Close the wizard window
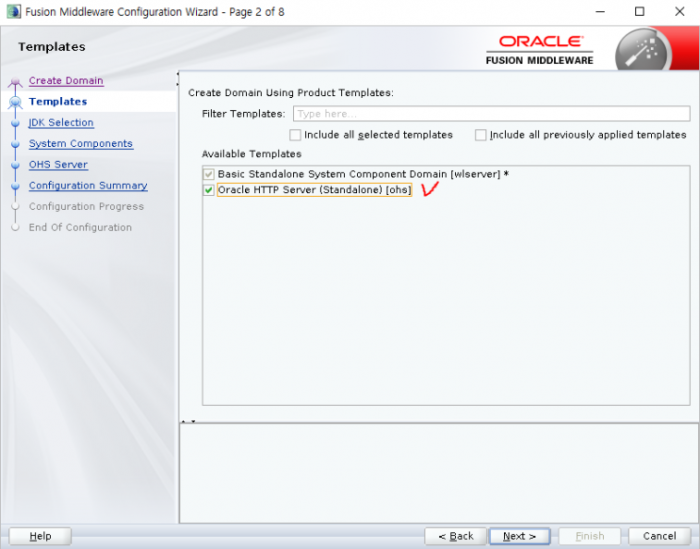The height and width of the screenshot is (549, 700). coord(679,12)
